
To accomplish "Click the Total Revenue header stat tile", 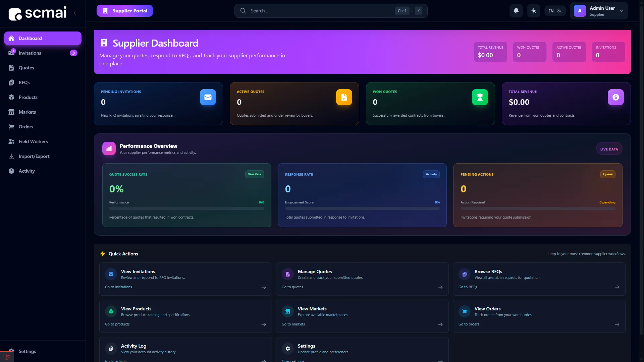I will [490, 52].
